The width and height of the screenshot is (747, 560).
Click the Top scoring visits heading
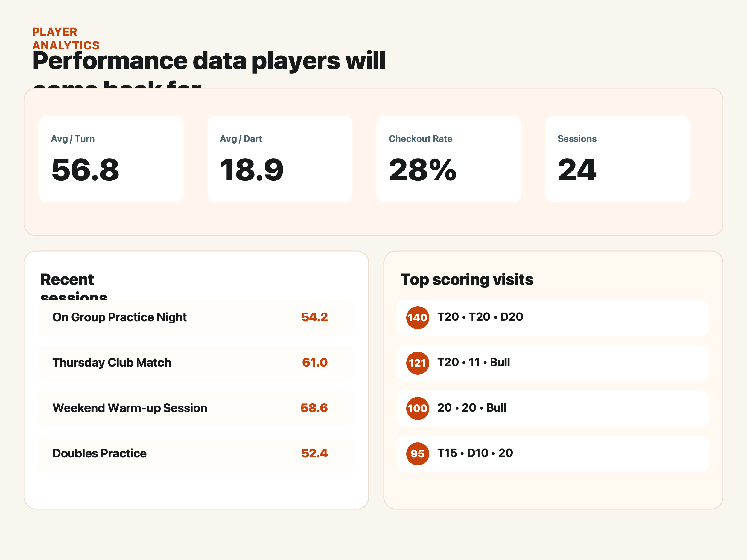(x=467, y=280)
